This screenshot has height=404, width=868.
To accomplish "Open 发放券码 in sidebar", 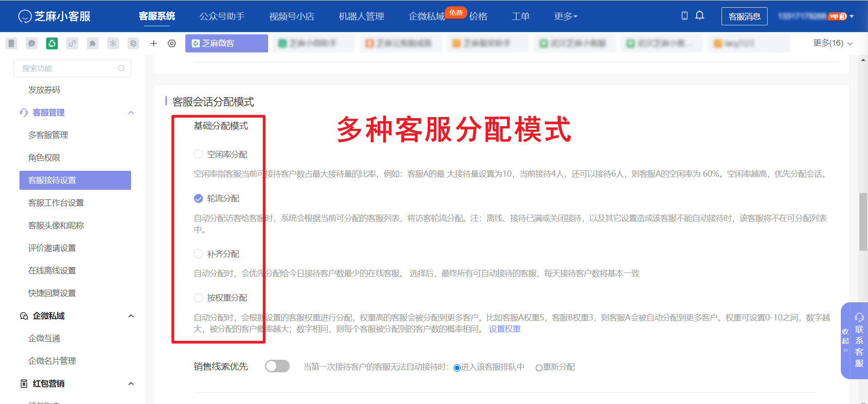I will 44,90.
